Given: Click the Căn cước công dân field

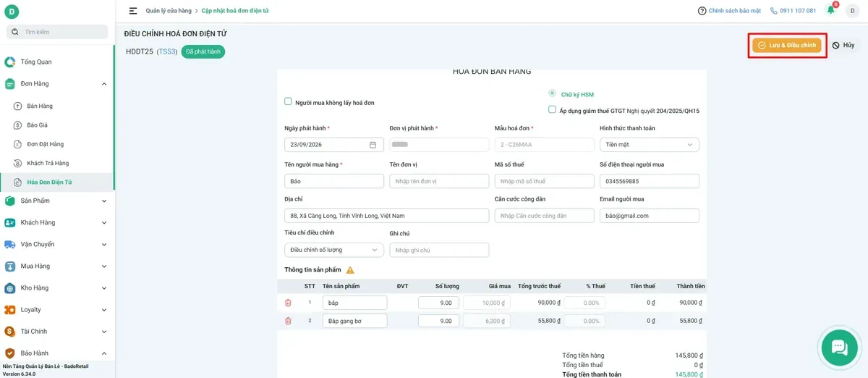Looking at the screenshot, I should pyautogui.click(x=545, y=216).
